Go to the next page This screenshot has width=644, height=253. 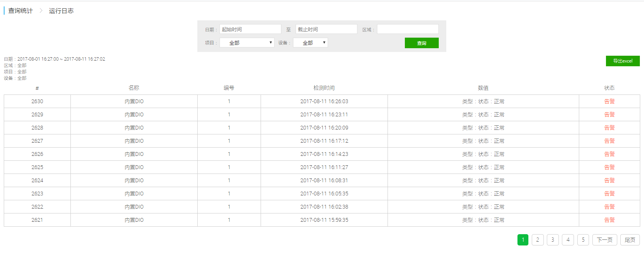tap(604, 240)
